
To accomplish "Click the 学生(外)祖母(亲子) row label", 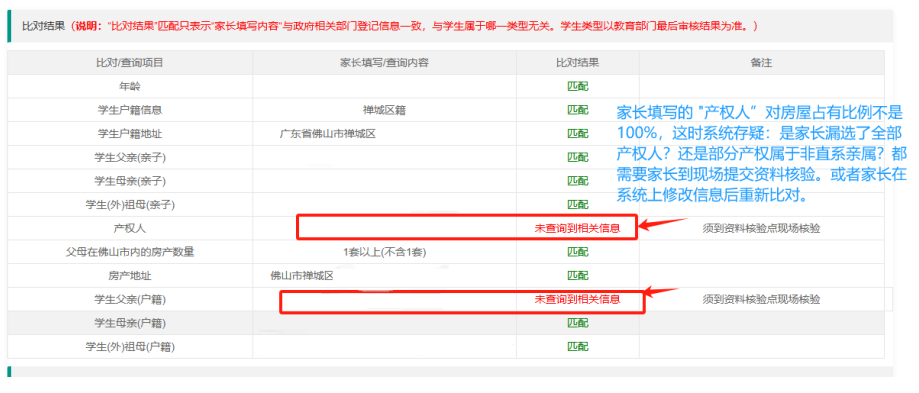I will tap(130, 205).
